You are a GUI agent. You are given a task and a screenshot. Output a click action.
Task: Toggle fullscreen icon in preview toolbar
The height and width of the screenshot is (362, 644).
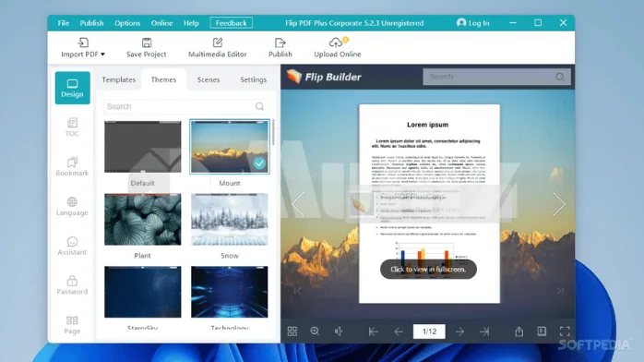565,332
